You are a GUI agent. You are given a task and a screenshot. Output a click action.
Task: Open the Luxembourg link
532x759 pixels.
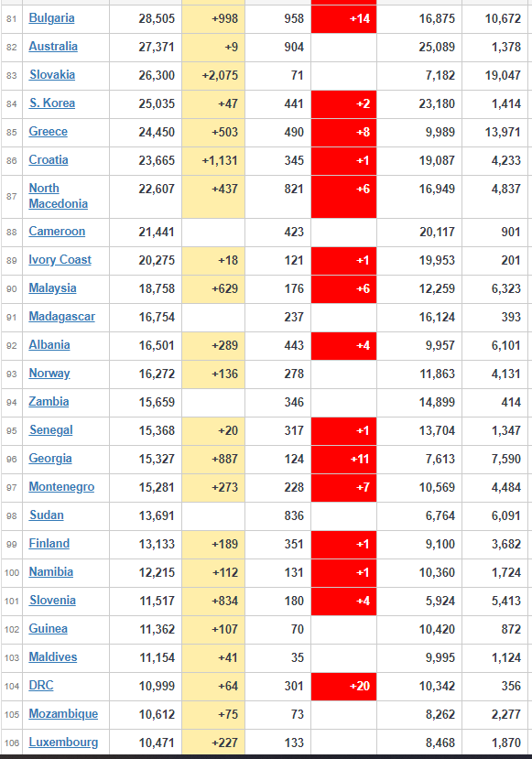(x=63, y=743)
